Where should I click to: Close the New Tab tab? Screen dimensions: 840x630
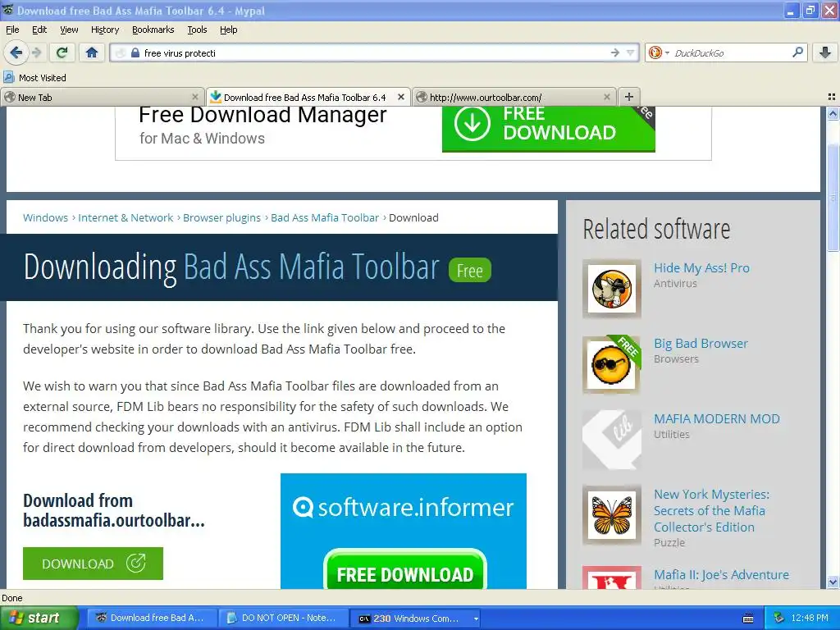pyautogui.click(x=195, y=97)
